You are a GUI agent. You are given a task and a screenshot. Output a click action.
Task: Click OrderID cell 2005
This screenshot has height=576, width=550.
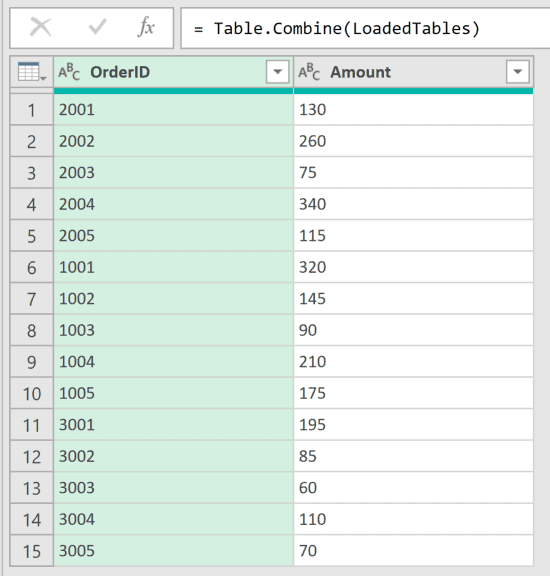[x=173, y=236]
